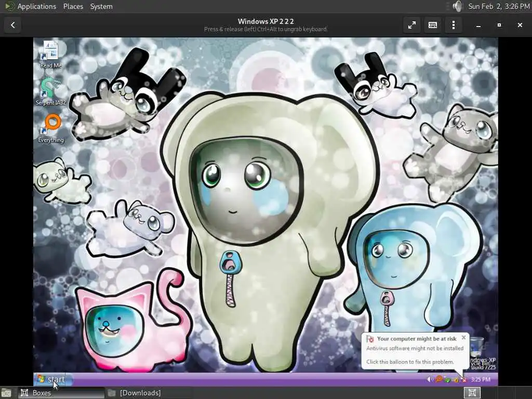Click the orange Everything icon in XP tray
The image size is (532, 399).
pos(439,379)
